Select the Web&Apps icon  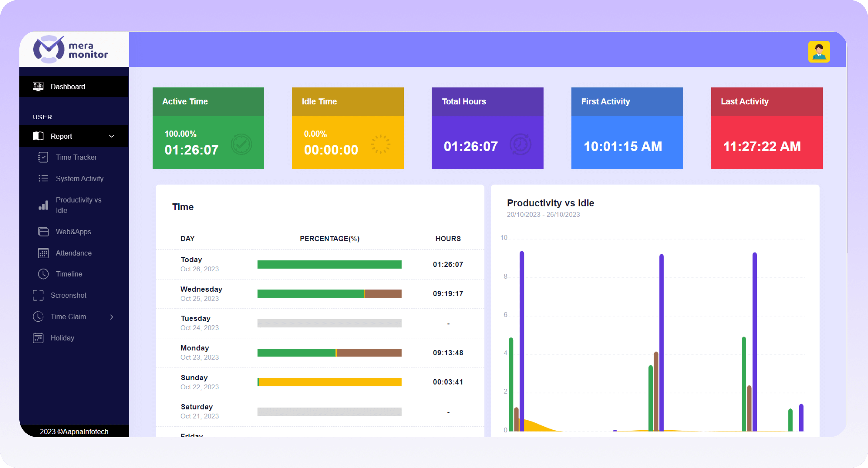pos(43,232)
